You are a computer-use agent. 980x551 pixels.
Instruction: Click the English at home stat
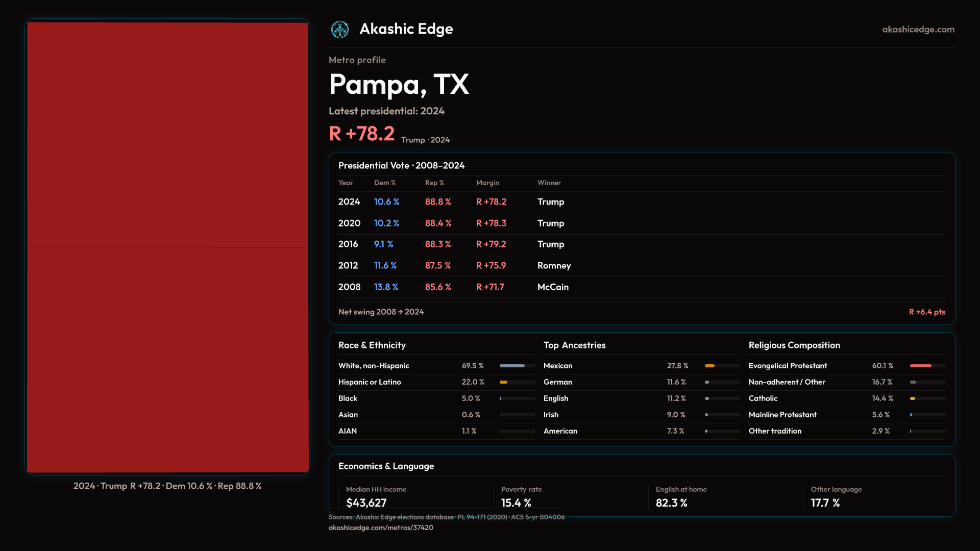pos(671,503)
